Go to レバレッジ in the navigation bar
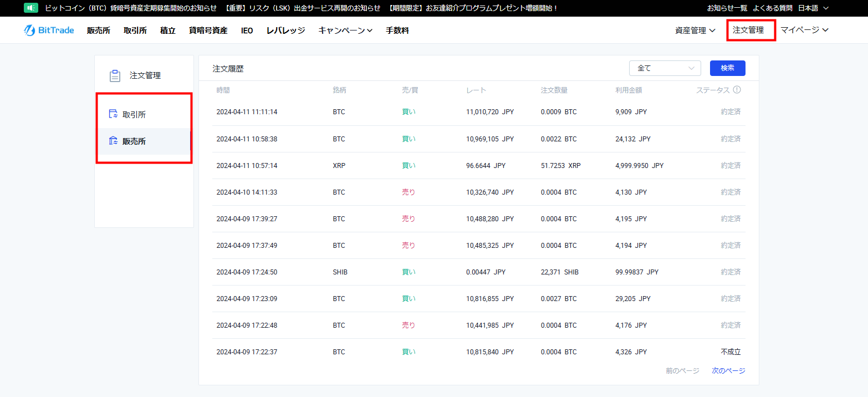The image size is (868, 397). (x=285, y=30)
